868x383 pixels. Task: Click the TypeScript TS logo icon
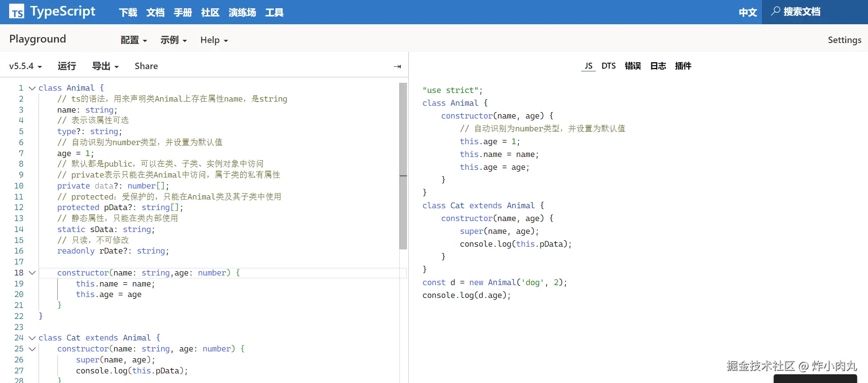click(x=17, y=11)
